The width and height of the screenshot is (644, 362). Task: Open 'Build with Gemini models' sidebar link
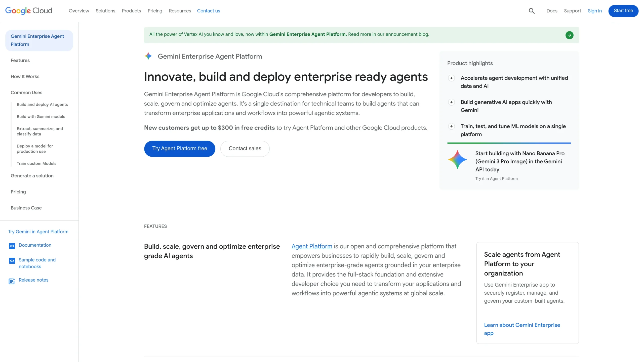tap(41, 117)
